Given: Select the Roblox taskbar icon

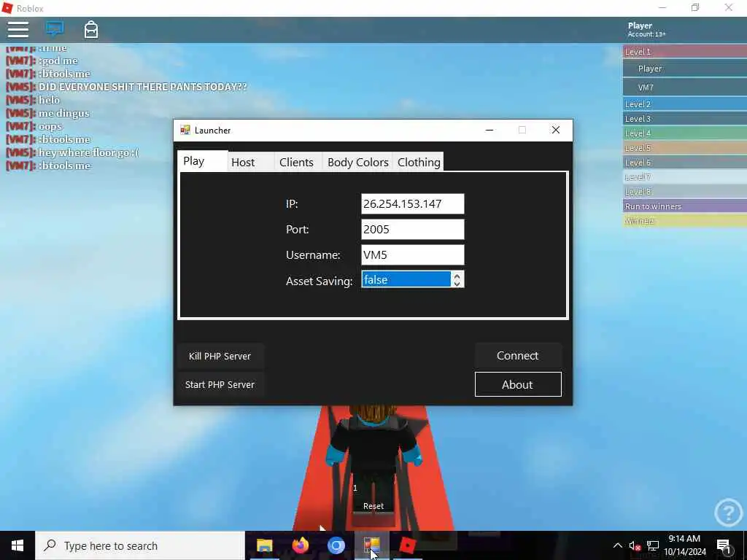Looking at the screenshot, I should pyautogui.click(x=408, y=545).
